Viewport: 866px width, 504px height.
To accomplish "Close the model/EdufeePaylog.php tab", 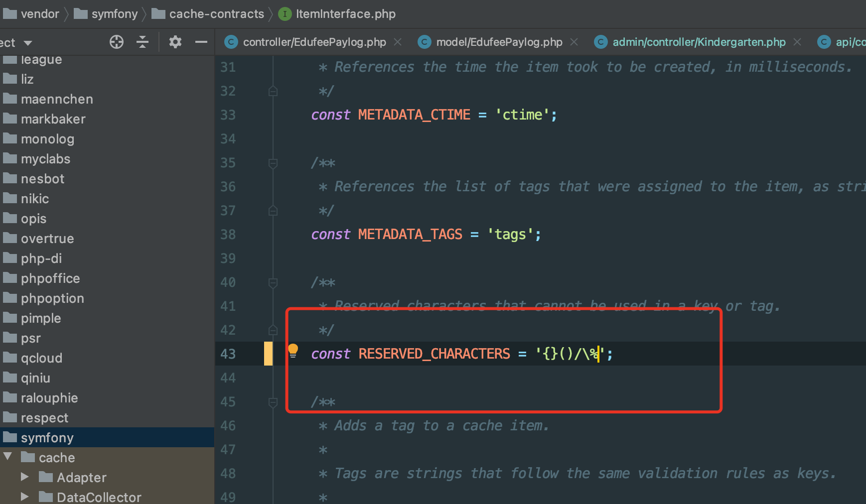I will click(574, 42).
